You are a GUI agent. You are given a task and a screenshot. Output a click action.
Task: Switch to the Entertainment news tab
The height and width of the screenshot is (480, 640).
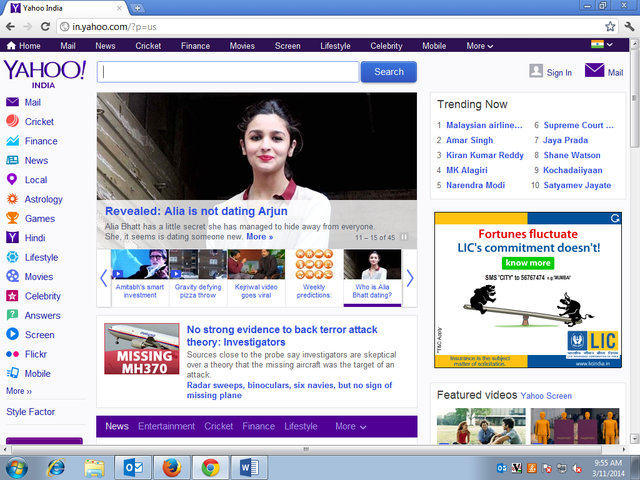[167, 426]
